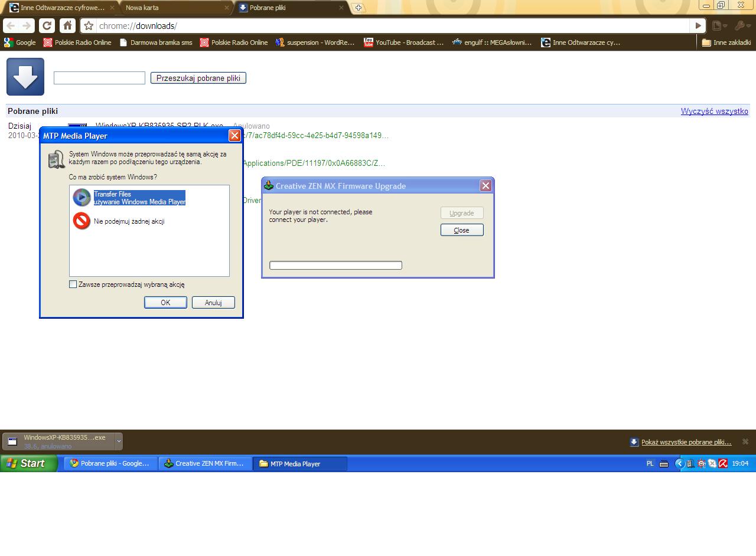Click the large downloads arrow icon
Viewport: 756px width, 556px height.
click(x=25, y=77)
